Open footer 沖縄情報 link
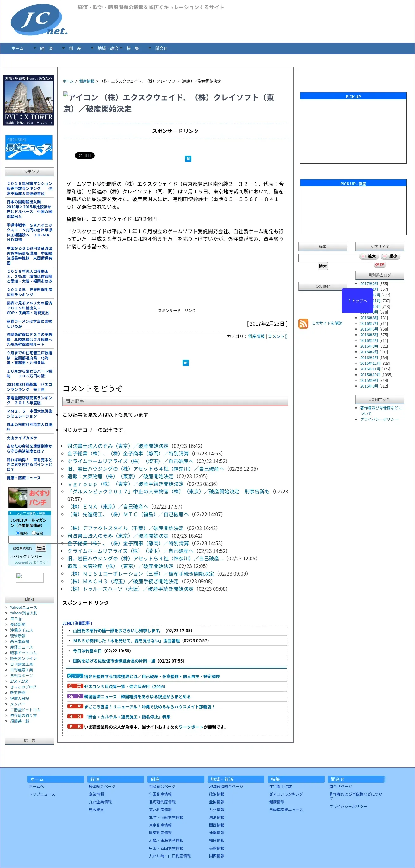Image resolution: width=415 pixels, height=868 pixels. click(216, 833)
